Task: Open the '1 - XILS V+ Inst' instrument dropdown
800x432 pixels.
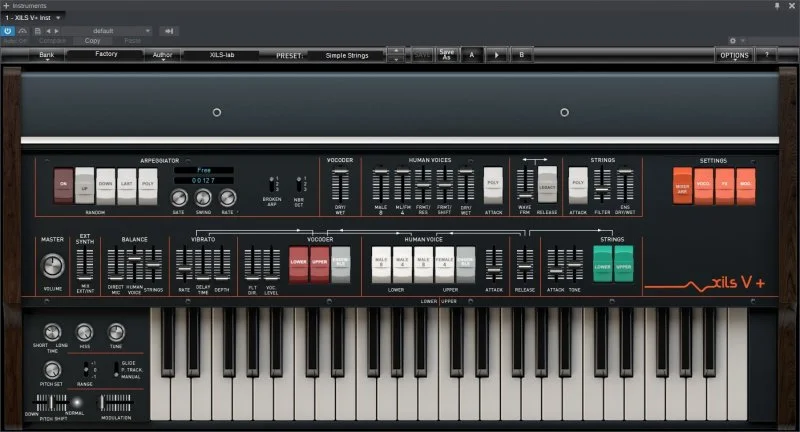Action: 33,18
